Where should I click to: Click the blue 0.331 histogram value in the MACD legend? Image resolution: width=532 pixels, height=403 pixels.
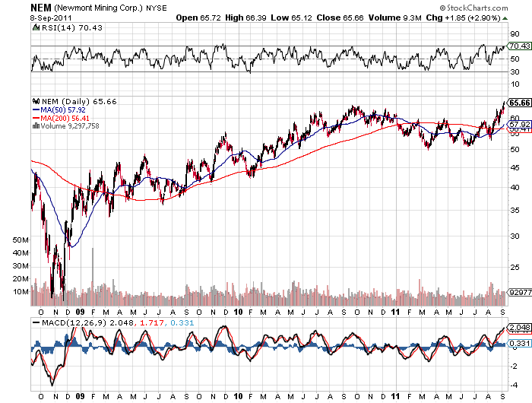click(182, 322)
